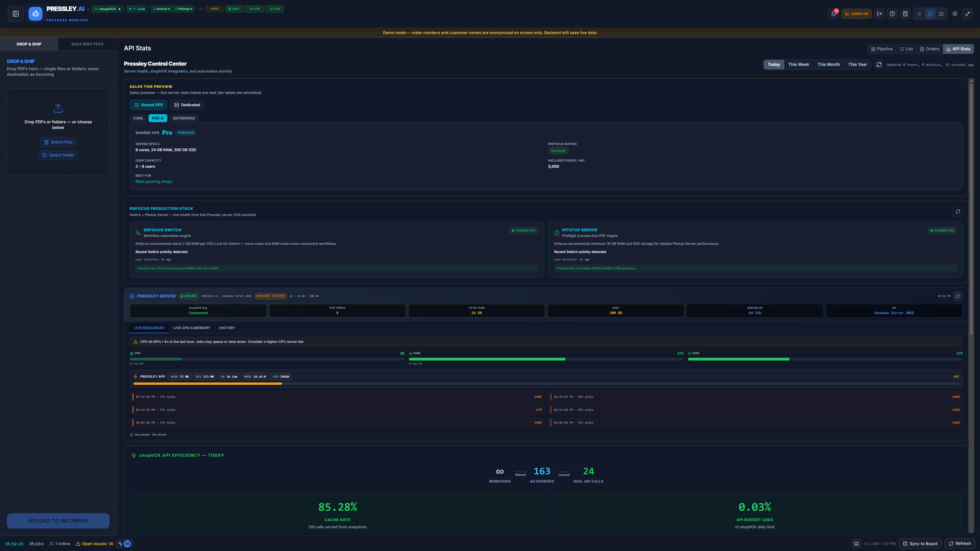980x551 pixels.
Task: Switch to the ENTERPRISE tier tab
Action: 184,118
